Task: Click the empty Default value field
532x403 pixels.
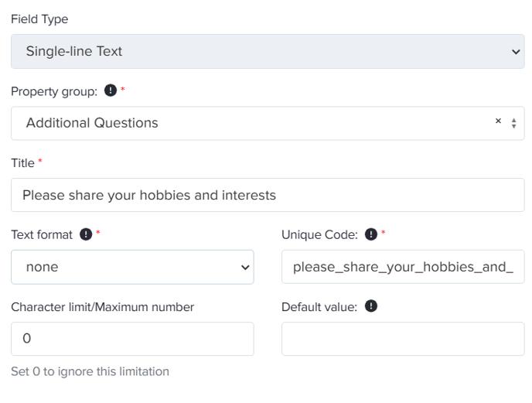Action: tap(403, 339)
